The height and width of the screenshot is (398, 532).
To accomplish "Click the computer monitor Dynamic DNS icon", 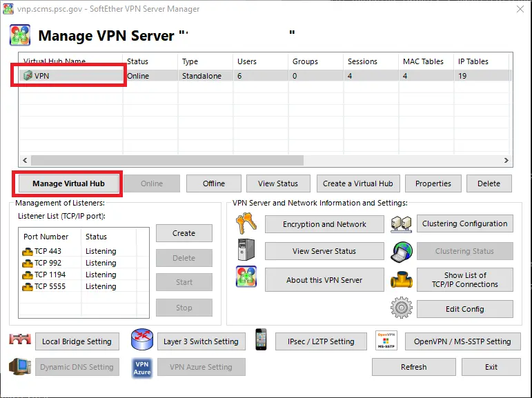I will (20, 366).
